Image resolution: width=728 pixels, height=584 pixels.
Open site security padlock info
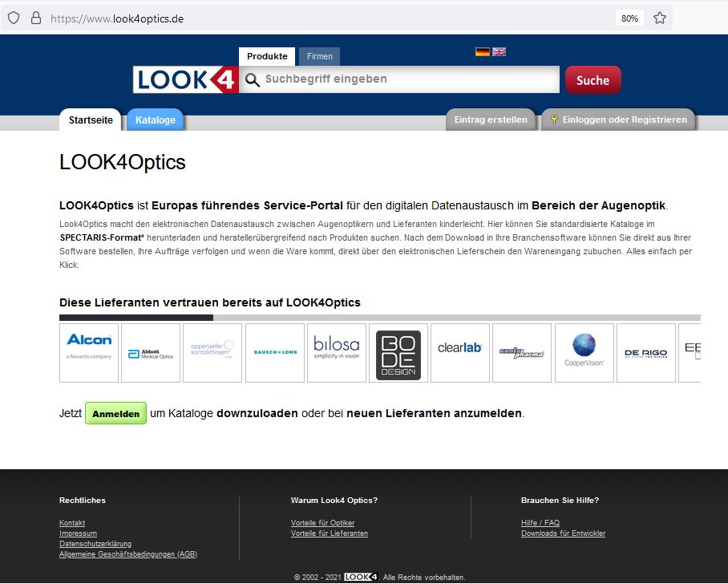point(36,18)
